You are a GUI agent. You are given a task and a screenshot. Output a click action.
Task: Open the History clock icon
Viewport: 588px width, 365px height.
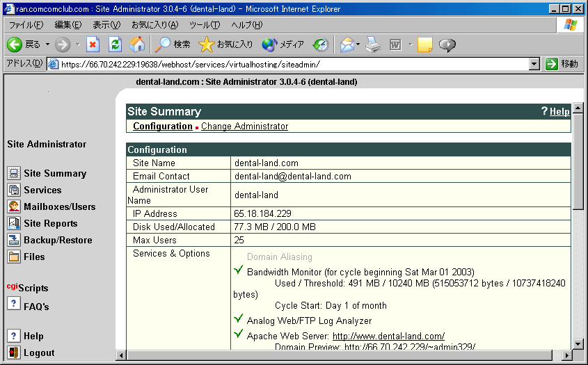pos(321,44)
